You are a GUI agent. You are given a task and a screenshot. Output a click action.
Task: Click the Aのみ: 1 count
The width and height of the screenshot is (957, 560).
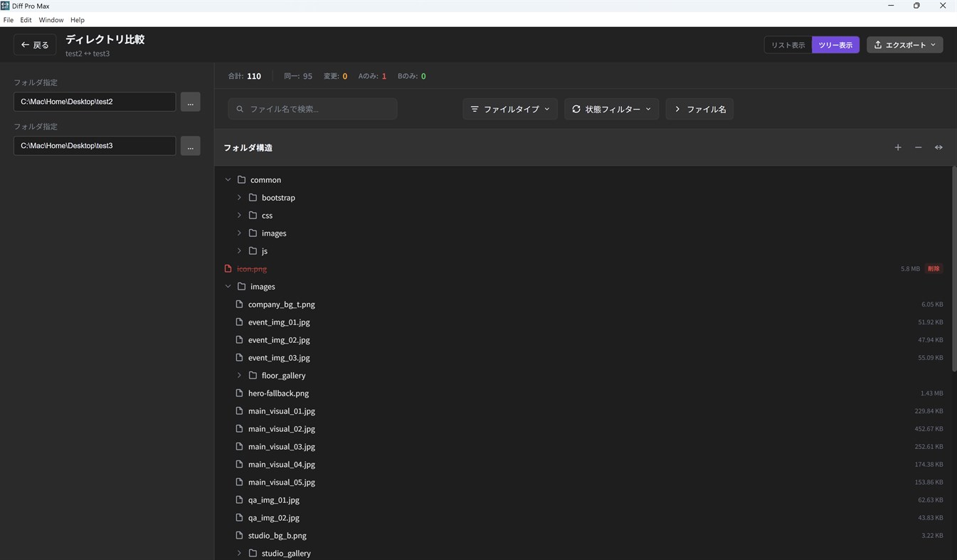point(372,76)
